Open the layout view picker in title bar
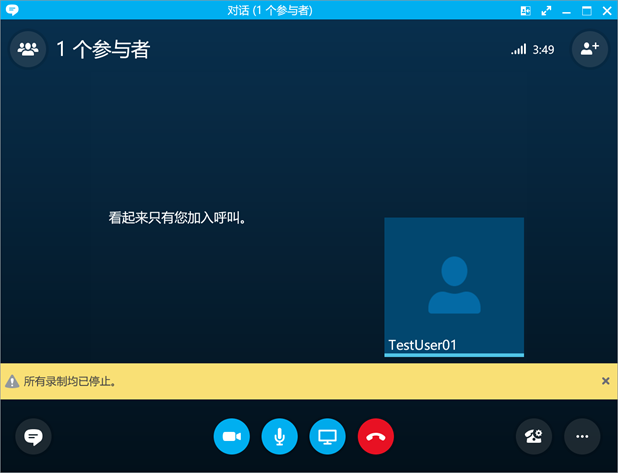 pos(525,11)
